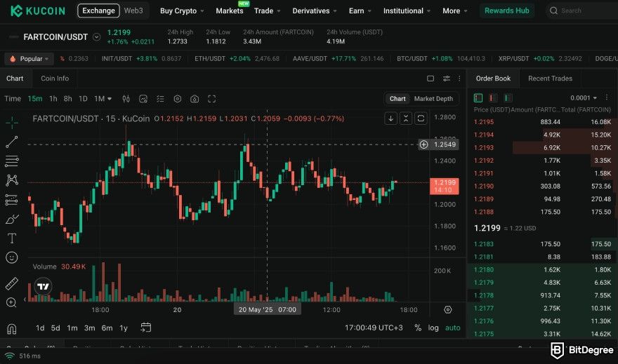
Task: Select the Order Book tab
Action: (493, 79)
